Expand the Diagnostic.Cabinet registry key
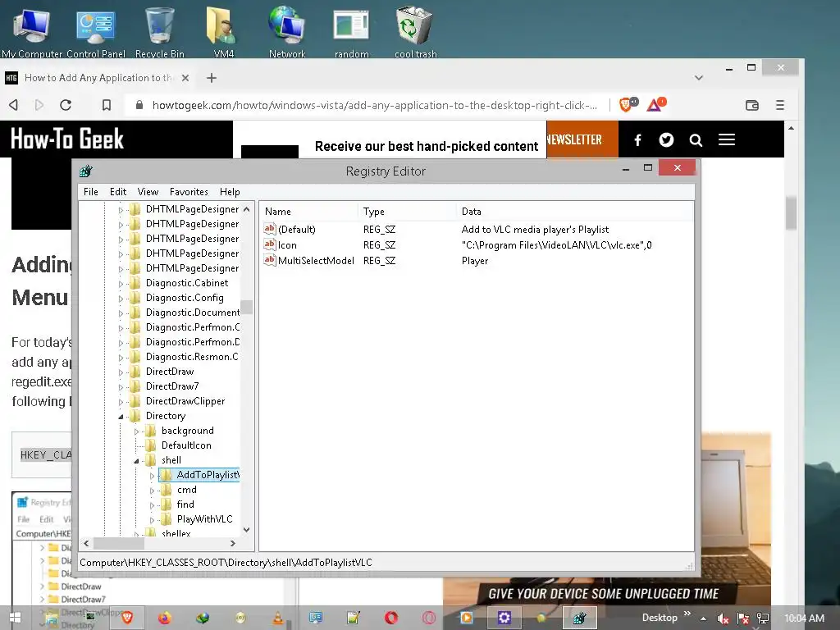Image resolution: width=840 pixels, height=630 pixels. tap(121, 283)
